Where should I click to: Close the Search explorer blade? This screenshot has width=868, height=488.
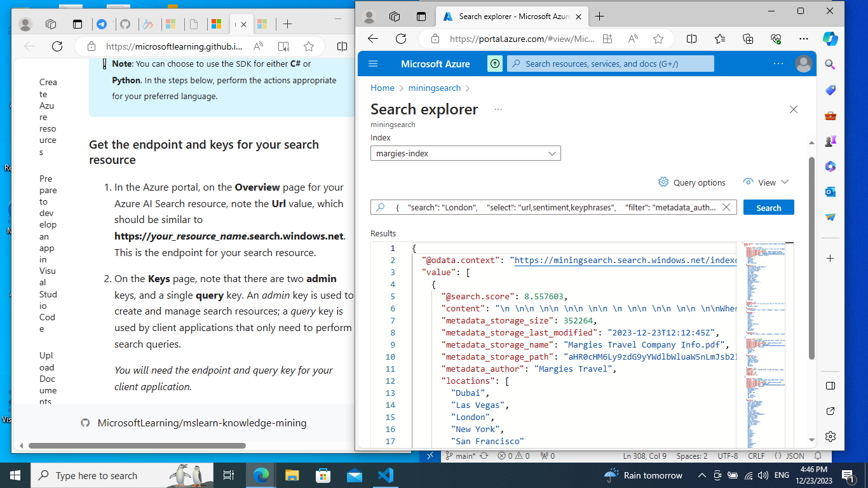tap(793, 109)
